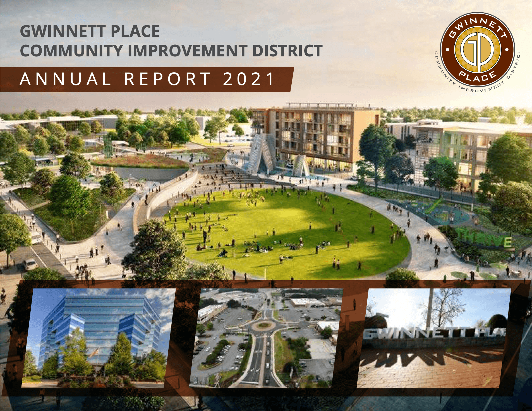The height and width of the screenshot is (411, 532).
Task: Click the 'COMMUNITY IMPROVEMENT DISTRICT' heading
Action: click(171, 51)
